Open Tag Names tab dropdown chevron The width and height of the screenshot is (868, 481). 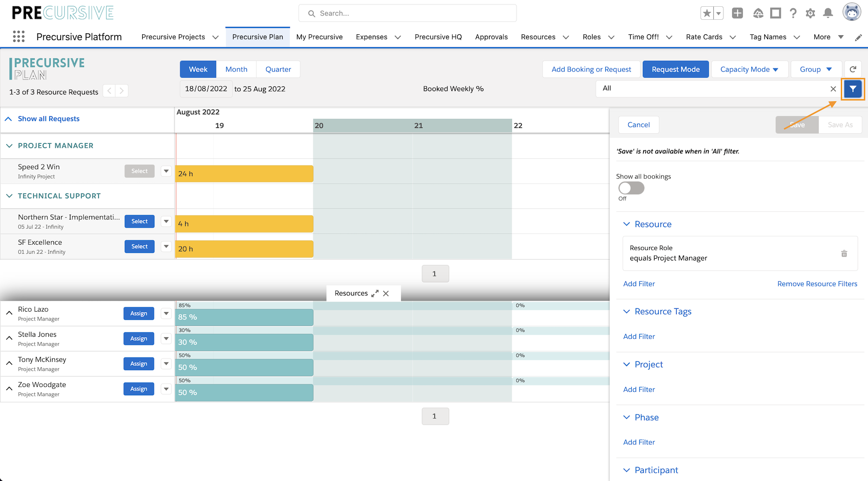[797, 37]
